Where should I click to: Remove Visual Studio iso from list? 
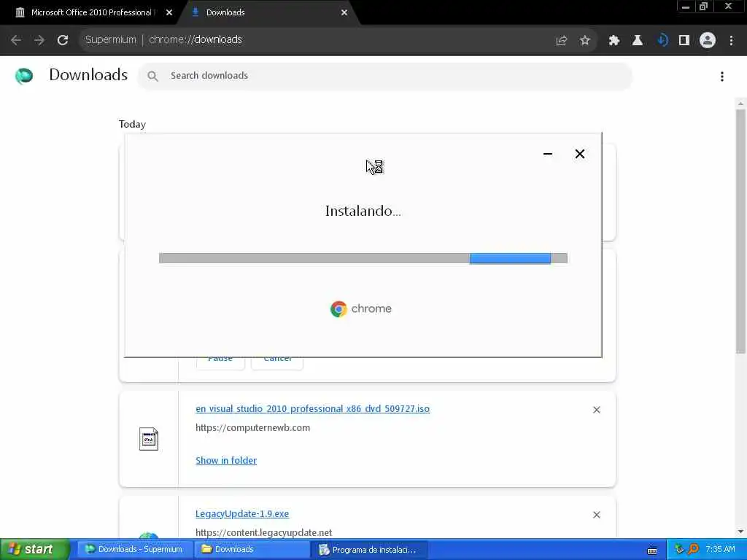pos(597,410)
